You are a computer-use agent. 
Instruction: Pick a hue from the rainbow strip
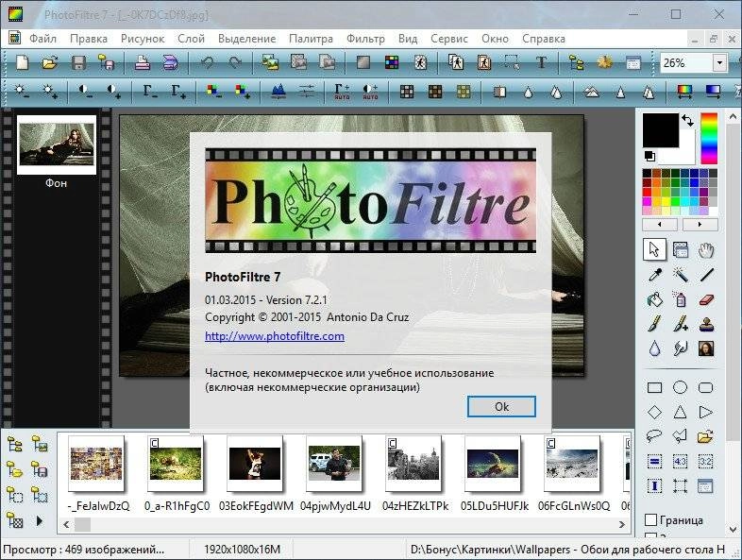point(709,138)
